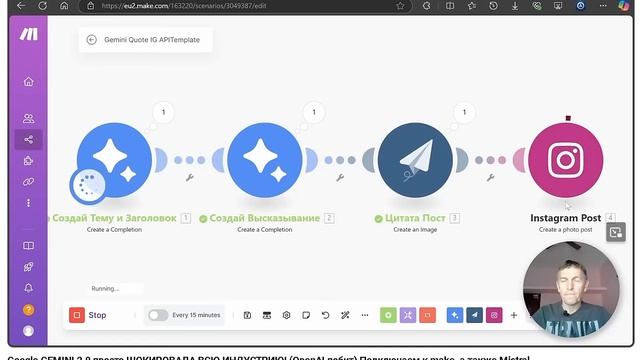640x360 pixels.
Task: Click the Создай Высказывание label
Action: [264, 218]
